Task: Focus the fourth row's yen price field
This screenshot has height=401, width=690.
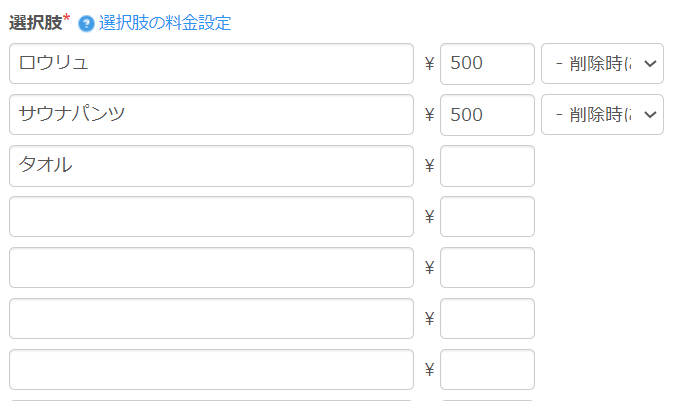Action: [x=487, y=217]
